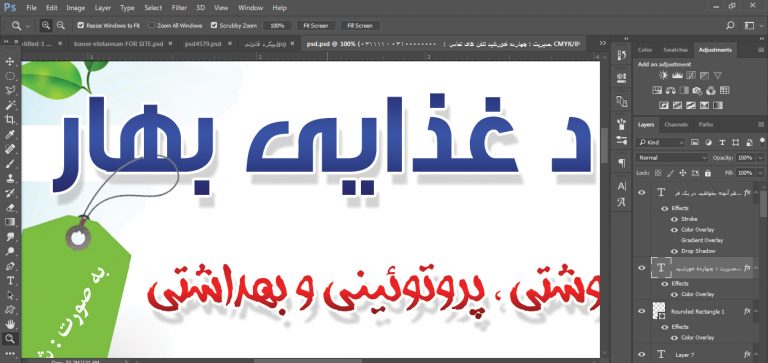Add a Levels adjustment
Screen dimensions: 768x363
pyautogui.click(x=677, y=75)
